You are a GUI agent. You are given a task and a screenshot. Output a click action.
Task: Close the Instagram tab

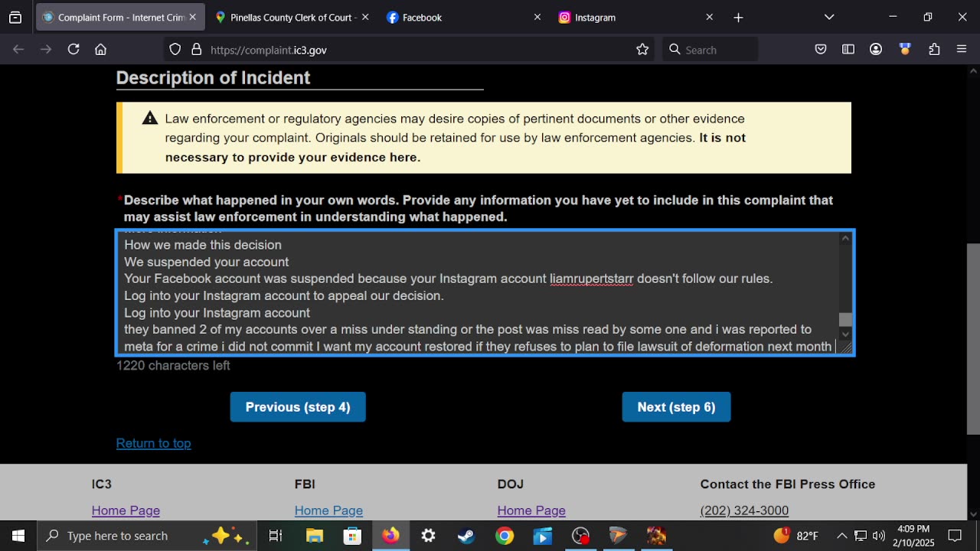(710, 17)
